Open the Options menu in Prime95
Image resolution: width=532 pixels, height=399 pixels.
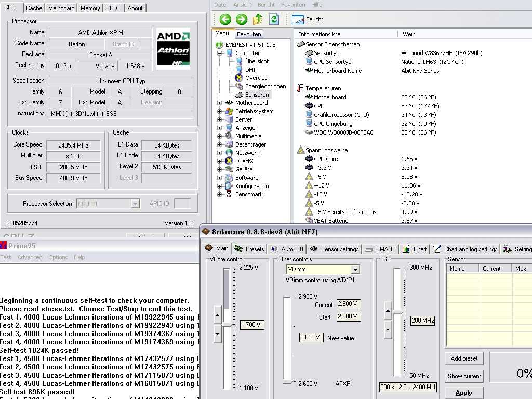[58, 257]
